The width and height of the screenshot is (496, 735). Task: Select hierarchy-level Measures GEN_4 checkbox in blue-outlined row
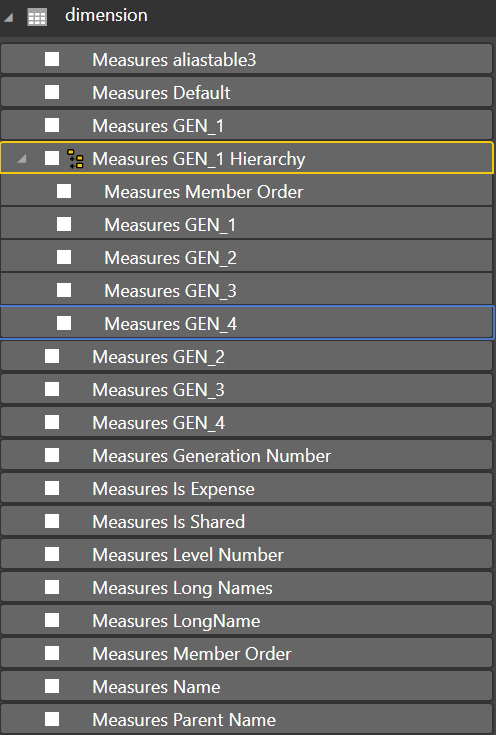[x=64, y=322]
